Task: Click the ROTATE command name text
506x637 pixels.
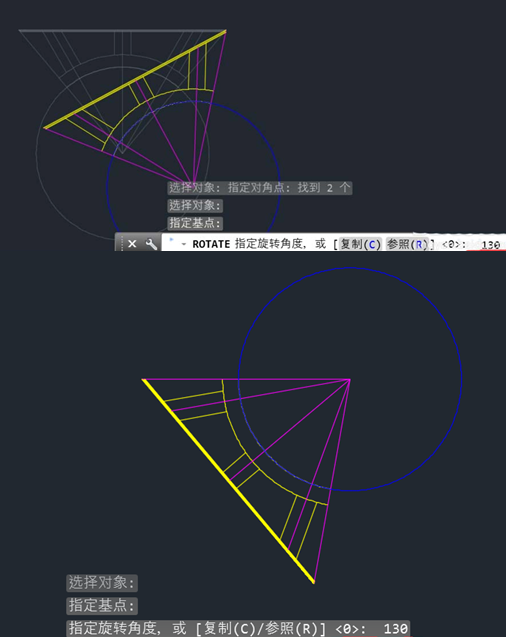Action: pyautogui.click(x=211, y=244)
